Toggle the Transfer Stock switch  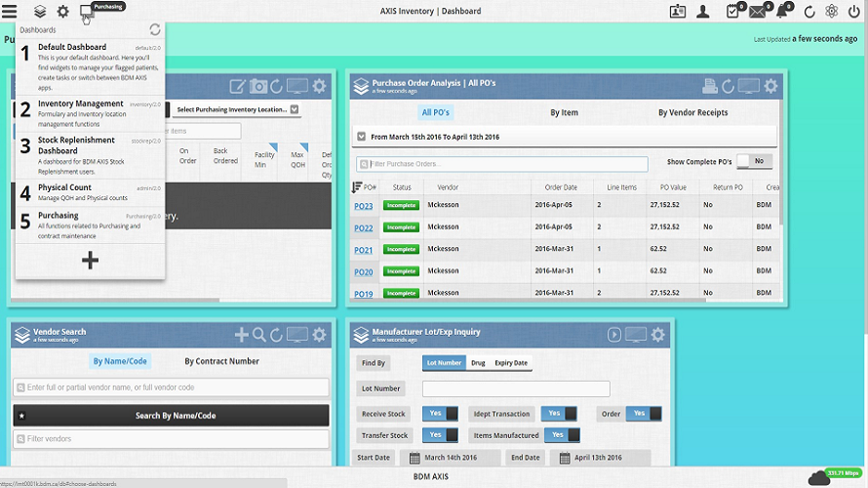tap(440, 435)
